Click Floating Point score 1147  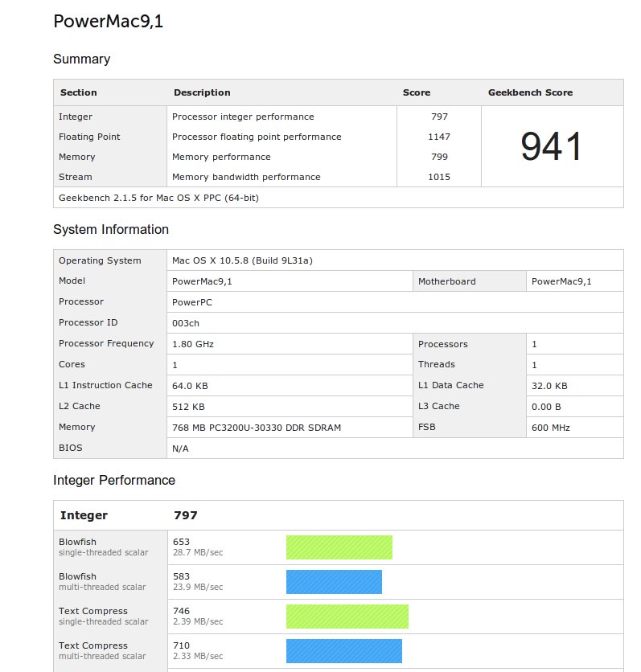439,137
